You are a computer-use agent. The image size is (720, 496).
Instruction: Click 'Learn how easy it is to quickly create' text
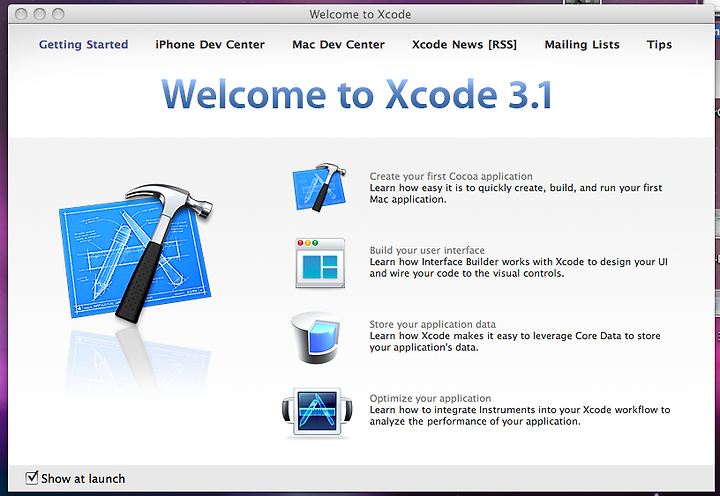click(x=516, y=193)
